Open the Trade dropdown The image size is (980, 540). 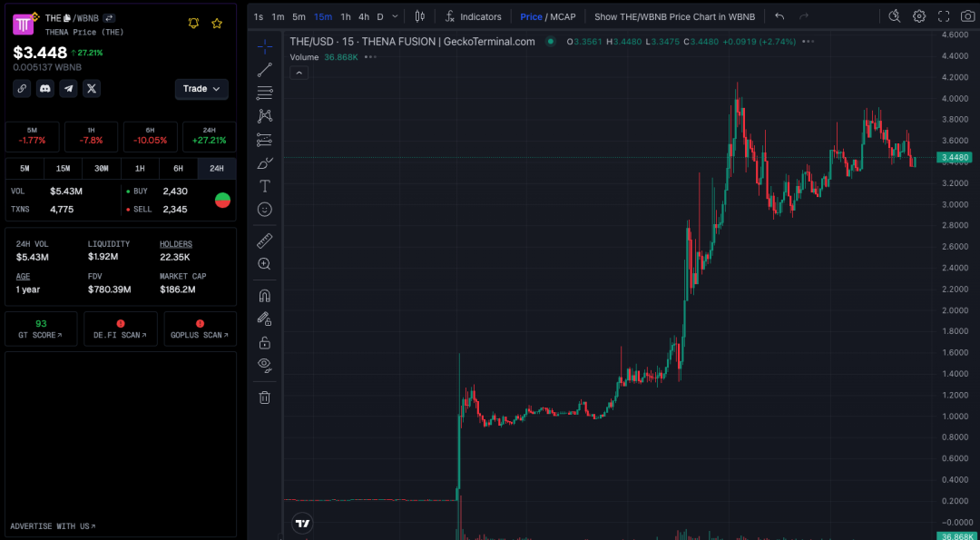[201, 89]
